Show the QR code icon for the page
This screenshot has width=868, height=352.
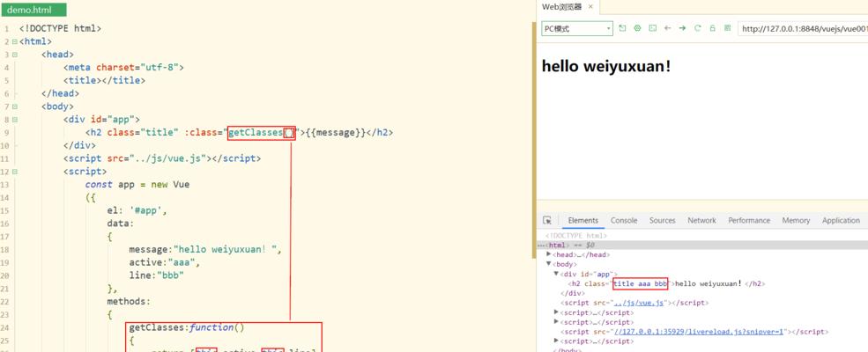click(x=727, y=28)
